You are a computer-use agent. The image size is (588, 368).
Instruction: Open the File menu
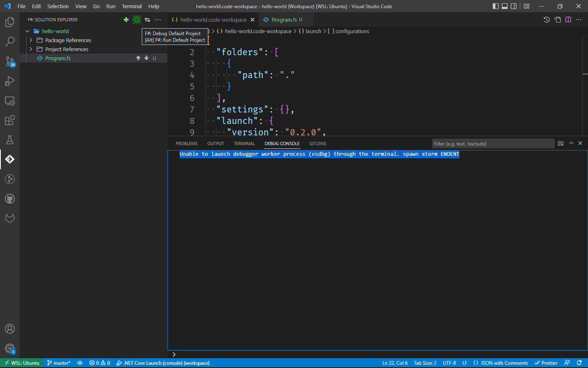pos(22,6)
